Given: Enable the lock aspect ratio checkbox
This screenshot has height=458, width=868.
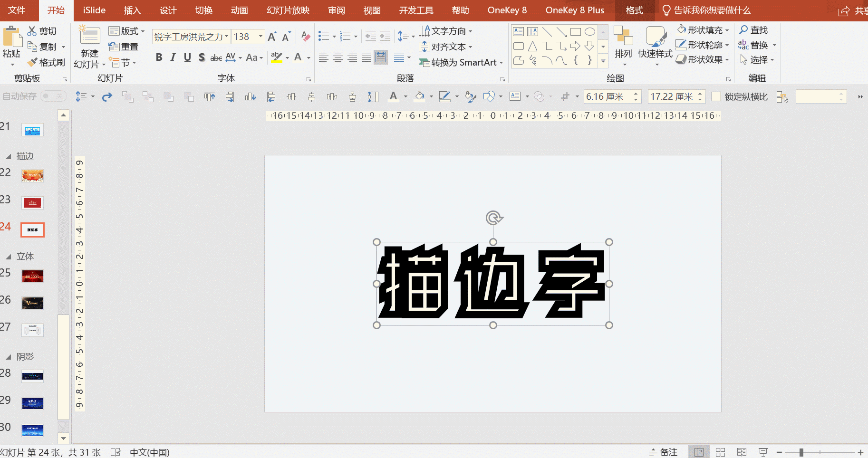Looking at the screenshot, I should tap(716, 97).
